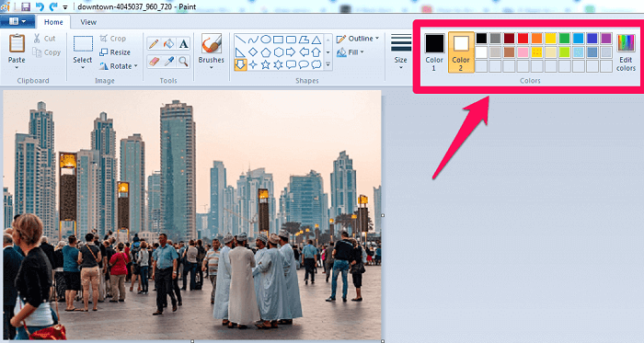Screen dimensions: 644x343
Task: Choose the Oval shape
Action: [266, 40]
